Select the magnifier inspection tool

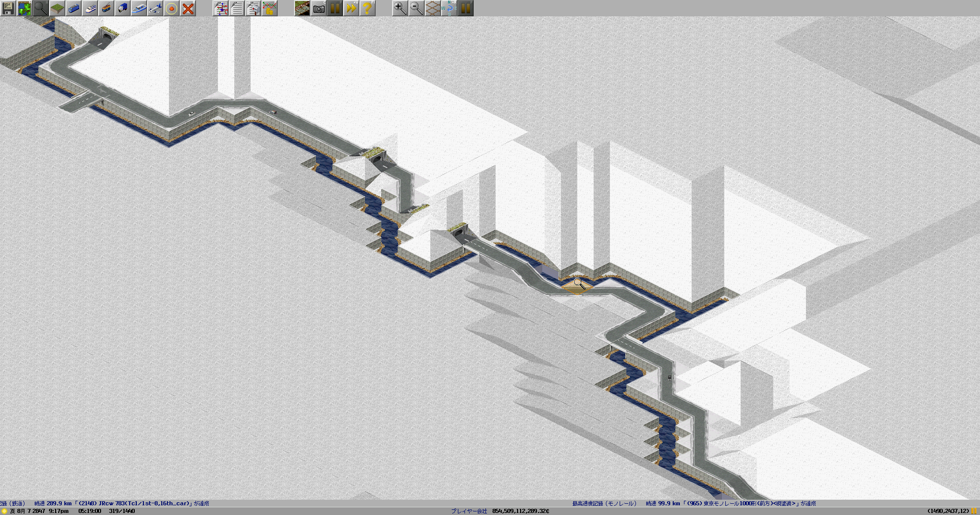pos(41,8)
